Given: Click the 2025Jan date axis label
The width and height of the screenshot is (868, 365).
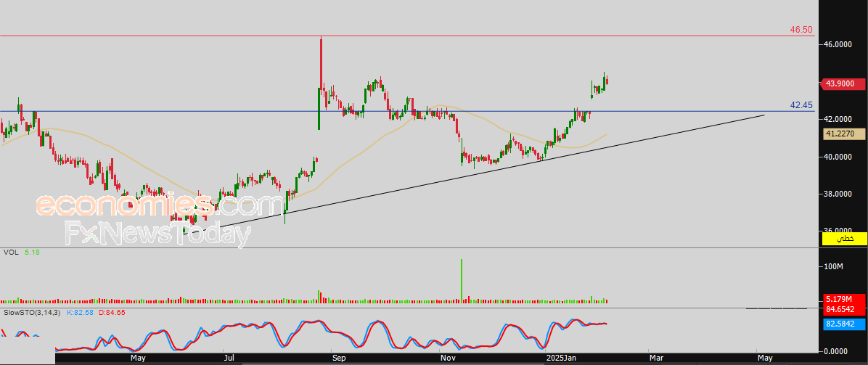Looking at the screenshot, I should (560, 358).
